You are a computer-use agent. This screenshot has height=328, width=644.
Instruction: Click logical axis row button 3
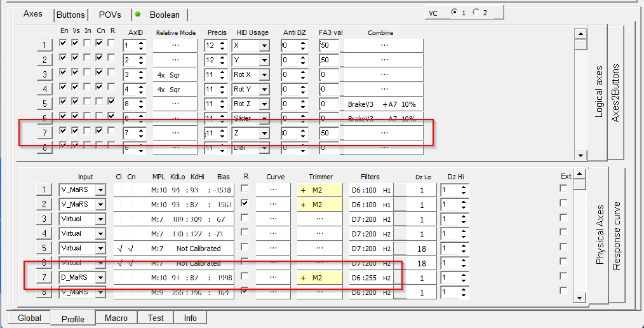pyautogui.click(x=44, y=75)
